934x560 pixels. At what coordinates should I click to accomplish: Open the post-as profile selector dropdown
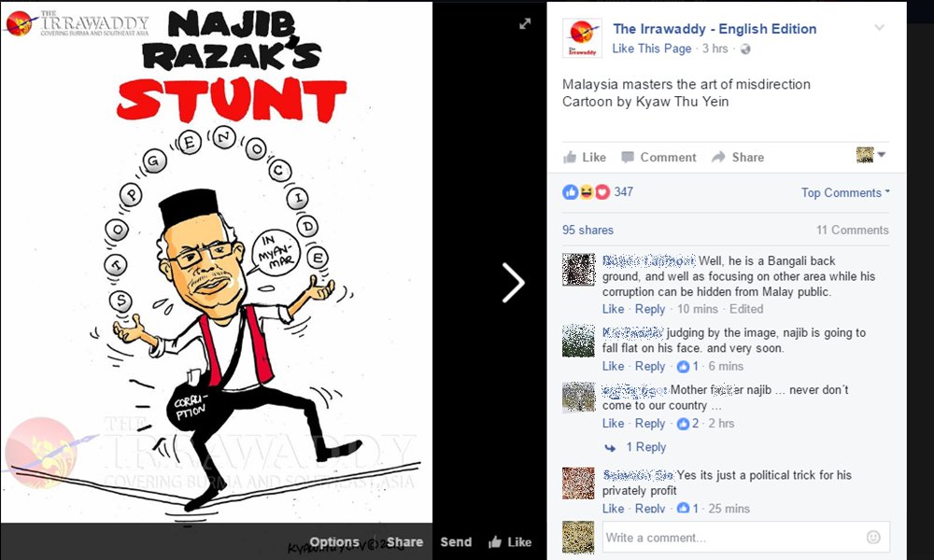[870, 155]
